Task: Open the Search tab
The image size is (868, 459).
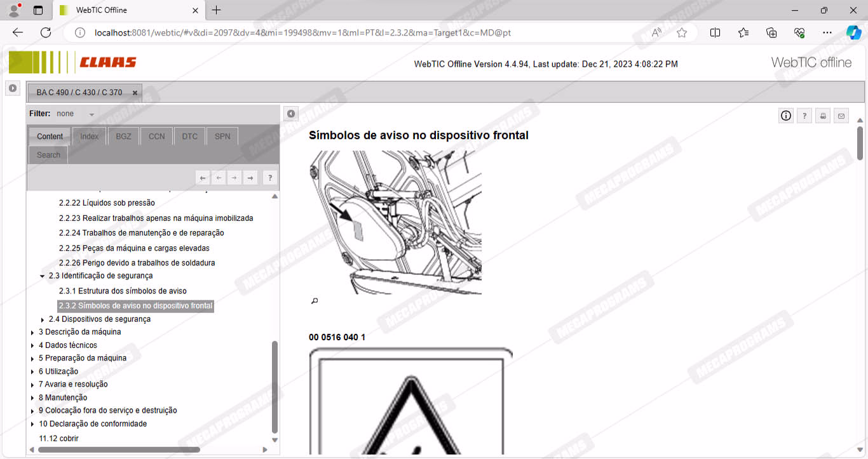Action: point(48,155)
